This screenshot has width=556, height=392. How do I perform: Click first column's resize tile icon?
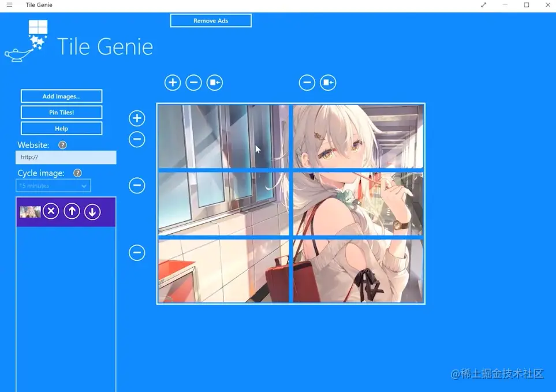point(215,83)
